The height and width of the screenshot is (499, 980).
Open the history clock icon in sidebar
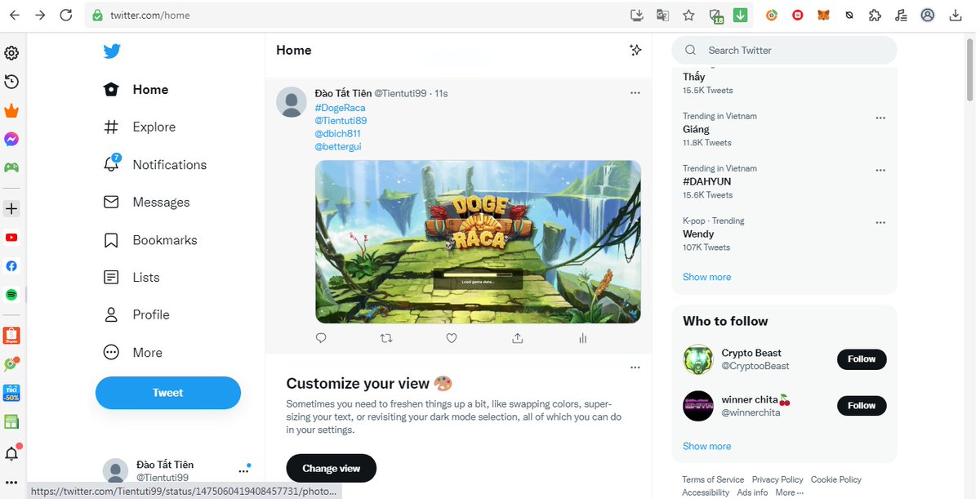pyautogui.click(x=11, y=82)
